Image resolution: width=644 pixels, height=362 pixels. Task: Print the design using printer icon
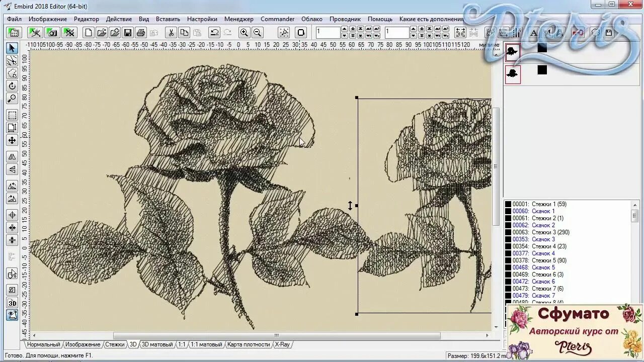pos(141,33)
